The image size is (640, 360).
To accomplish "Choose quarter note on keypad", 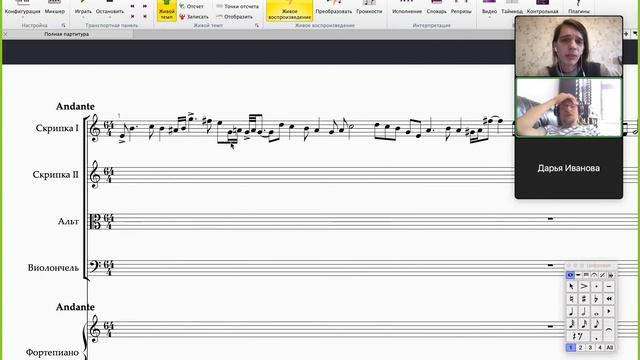I will tap(571, 311).
